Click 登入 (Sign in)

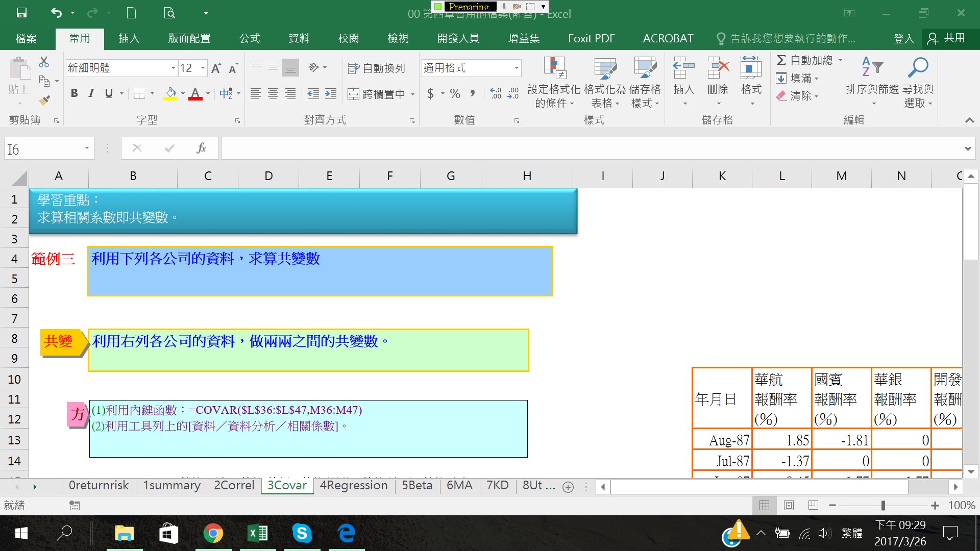pyautogui.click(x=903, y=39)
